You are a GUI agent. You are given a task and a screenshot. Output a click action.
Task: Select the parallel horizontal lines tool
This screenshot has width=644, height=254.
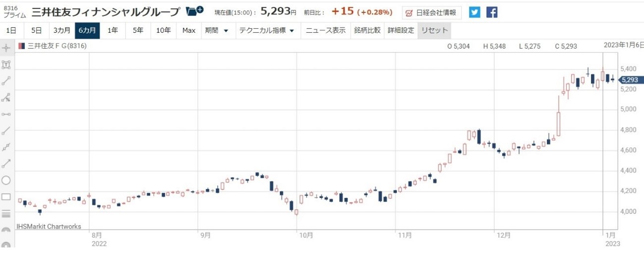pyautogui.click(x=6, y=214)
